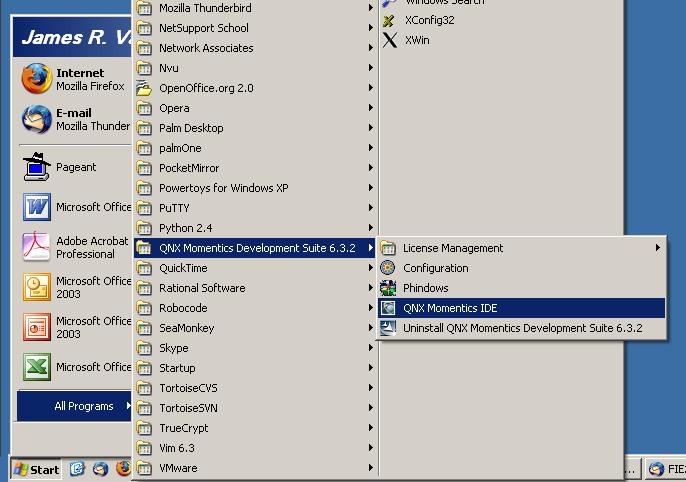
Task: Open PocketMirror program group
Action: pos(255,168)
